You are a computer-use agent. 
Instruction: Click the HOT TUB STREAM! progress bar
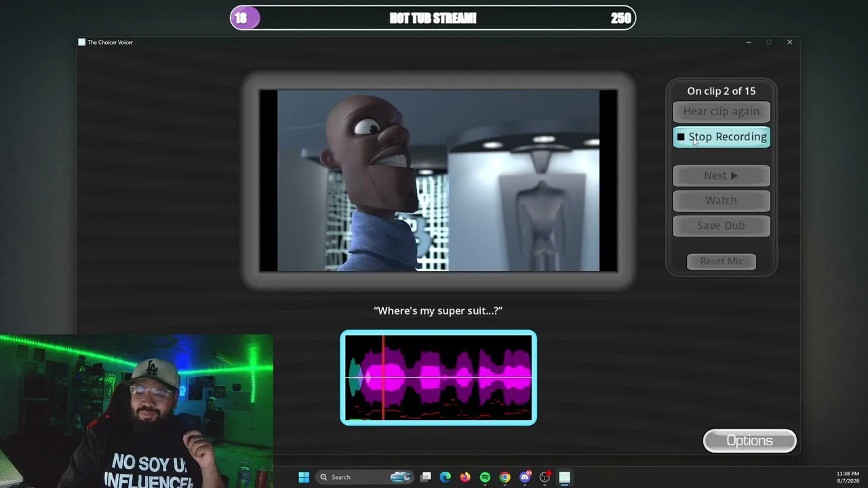433,18
